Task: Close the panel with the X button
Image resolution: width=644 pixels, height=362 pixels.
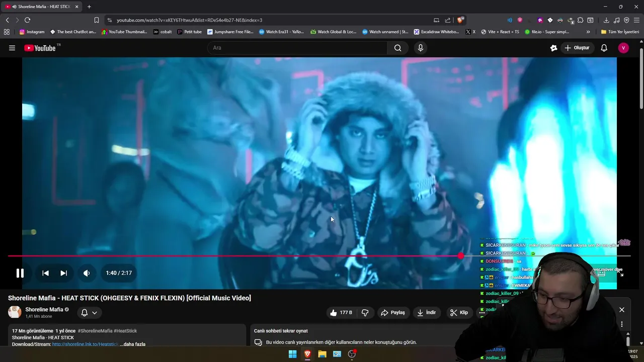Action: pos(622,310)
